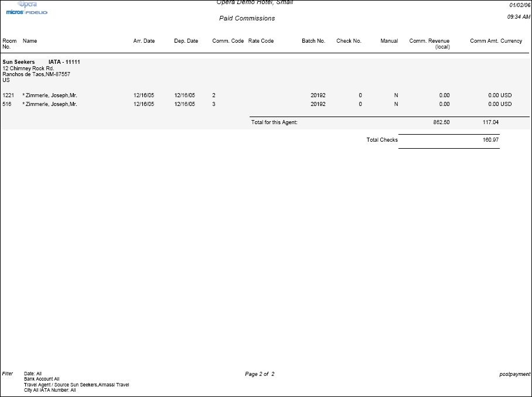
Task: Click the Manual column header
Action: pos(389,40)
